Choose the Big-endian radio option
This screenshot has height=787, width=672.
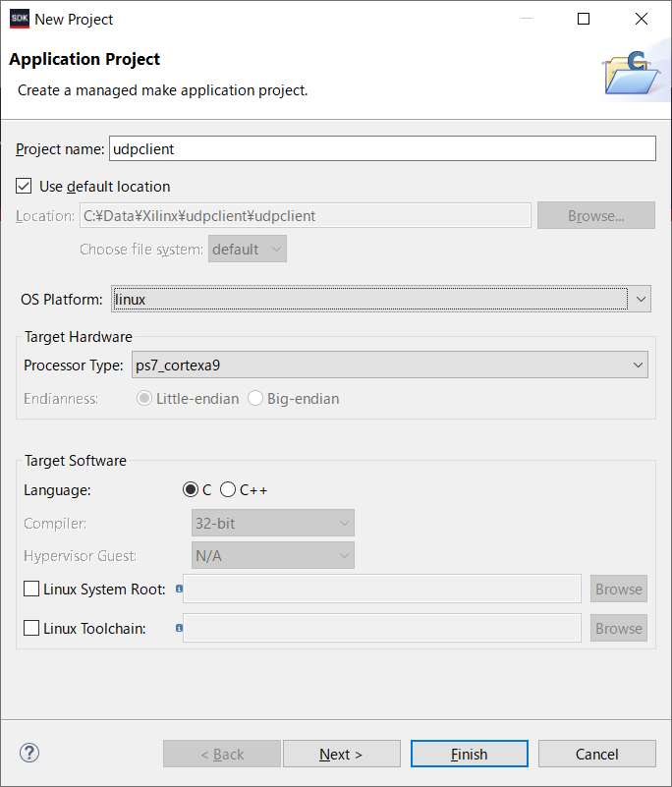(x=255, y=399)
